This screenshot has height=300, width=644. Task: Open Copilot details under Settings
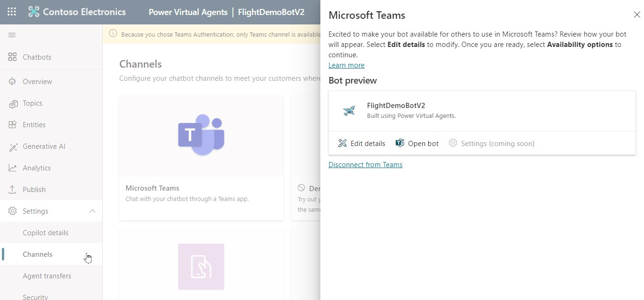tap(45, 233)
